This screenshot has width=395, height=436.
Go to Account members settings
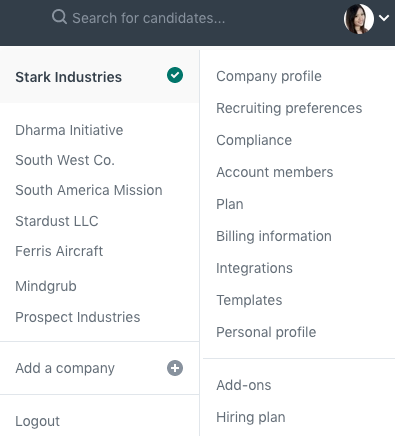pyautogui.click(x=275, y=172)
